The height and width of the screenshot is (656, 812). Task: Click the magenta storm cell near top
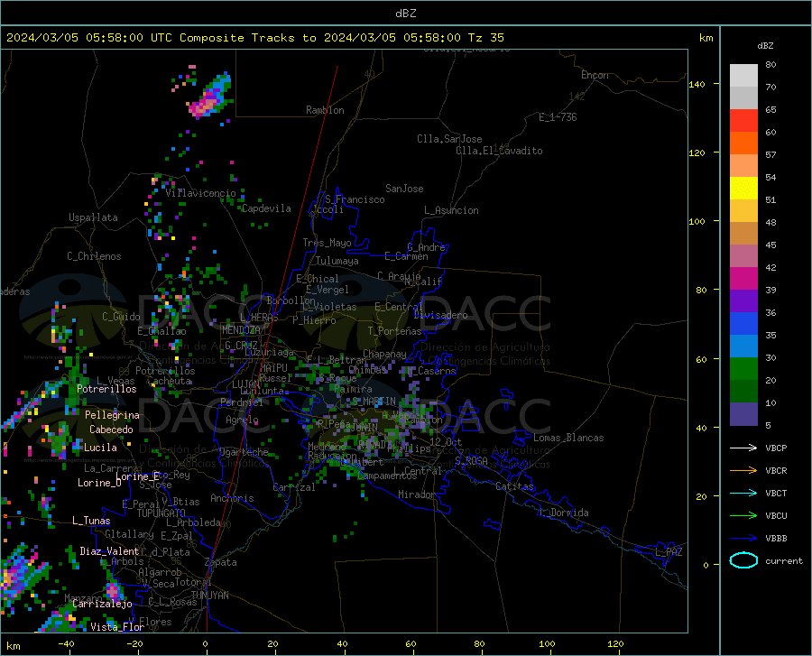[209, 97]
